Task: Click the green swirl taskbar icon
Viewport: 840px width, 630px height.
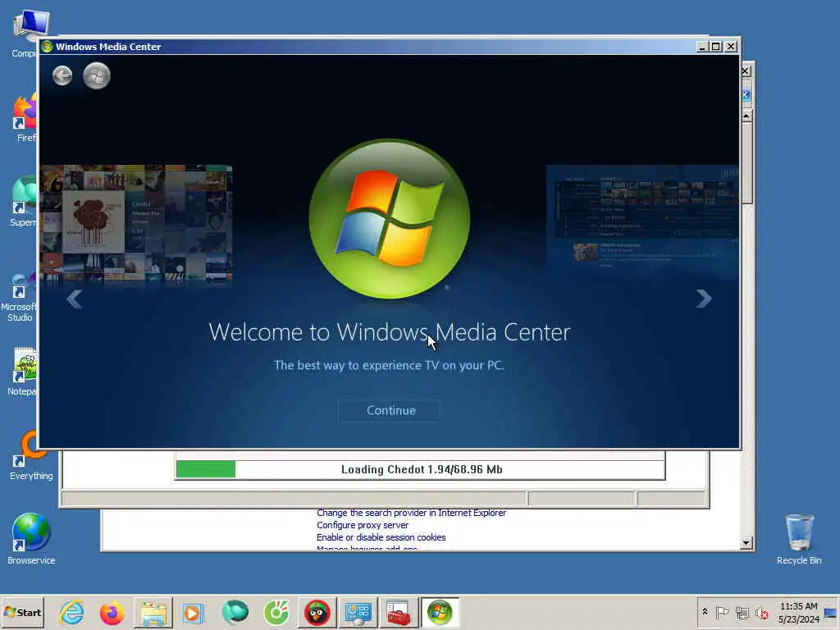Action: [276, 612]
